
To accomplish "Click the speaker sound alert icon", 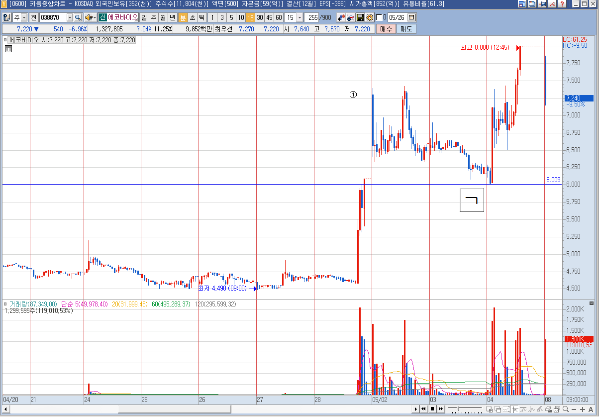I will click(90, 18).
